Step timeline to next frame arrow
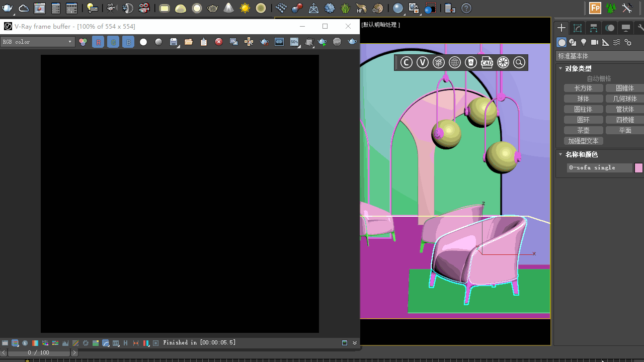The image size is (644, 362). 74,353
